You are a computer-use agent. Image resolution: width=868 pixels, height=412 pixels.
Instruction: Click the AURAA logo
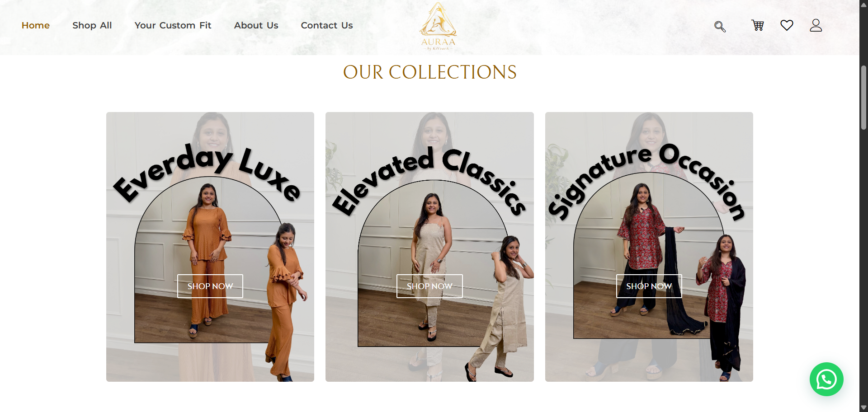(x=438, y=26)
